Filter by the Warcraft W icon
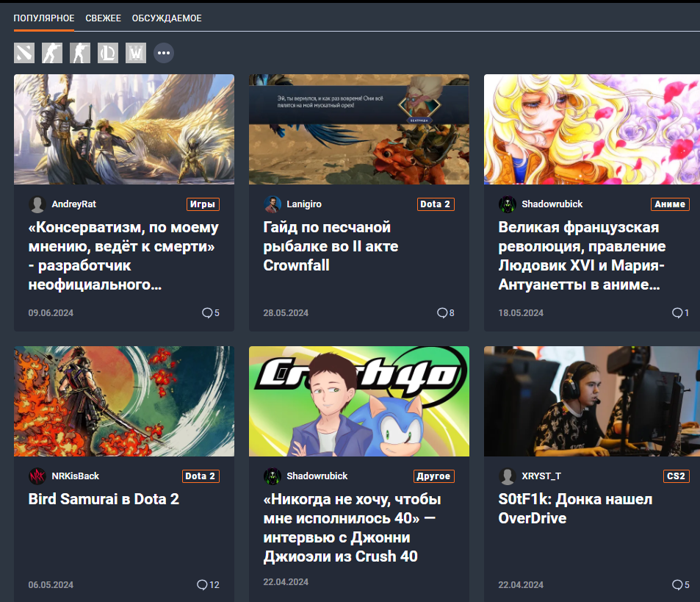The image size is (700, 602). pyautogui.click(x=136, y=53)
